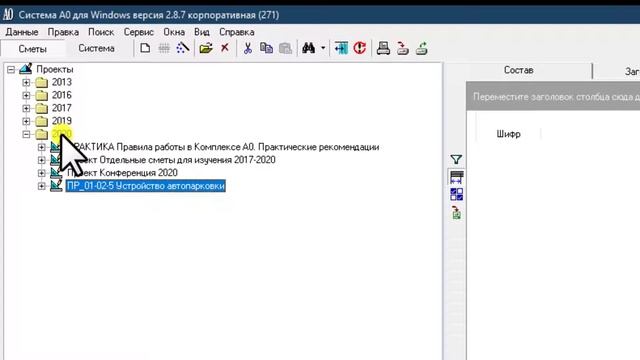Open the Окна menu
Screen dimensions: 640x360
(x=174, y=32)
